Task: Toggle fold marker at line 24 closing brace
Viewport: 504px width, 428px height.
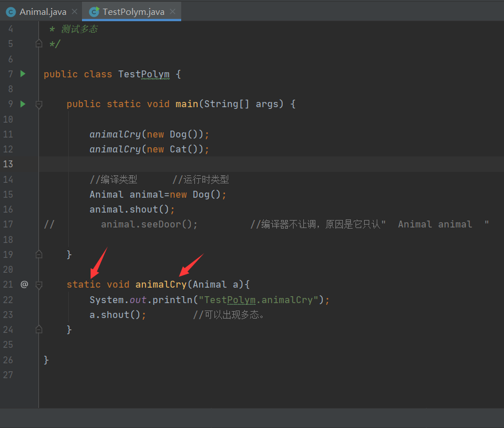Action: [x=39, y=329]
